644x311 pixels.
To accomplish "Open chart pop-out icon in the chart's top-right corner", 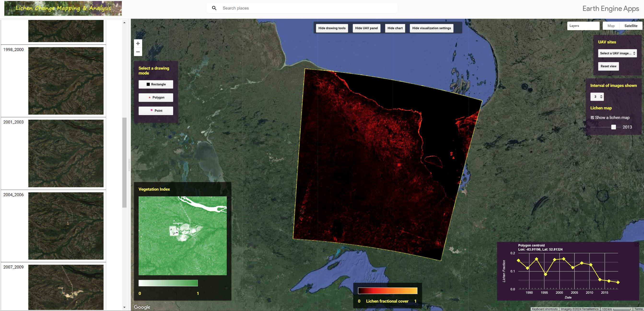I will click(637, 245).
